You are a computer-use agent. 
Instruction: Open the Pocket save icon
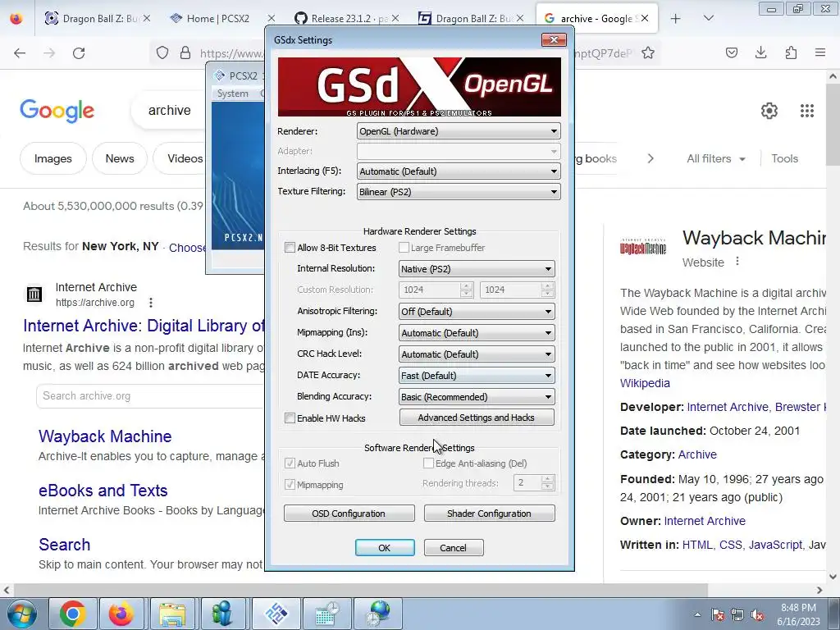(731, 52)
